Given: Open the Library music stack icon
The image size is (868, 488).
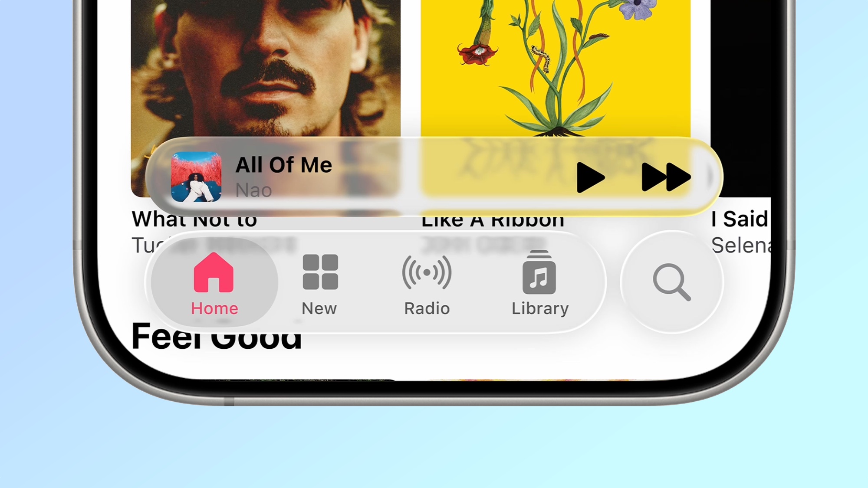Looking at the screenshot, I should click(539, 272).
